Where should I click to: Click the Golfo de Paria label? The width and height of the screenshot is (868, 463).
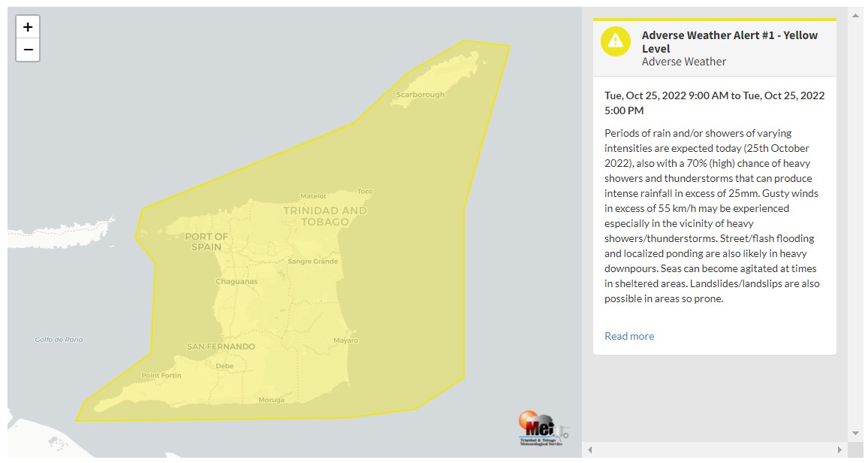59,340
